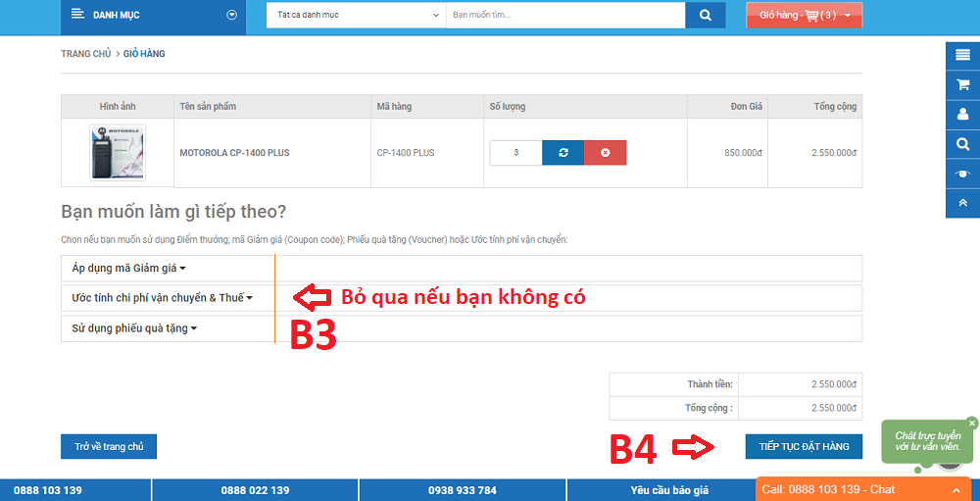Click the 'Tổng cộng :' summary label
This screenshot has width=980, height=501.
click(x=709, y=408)
